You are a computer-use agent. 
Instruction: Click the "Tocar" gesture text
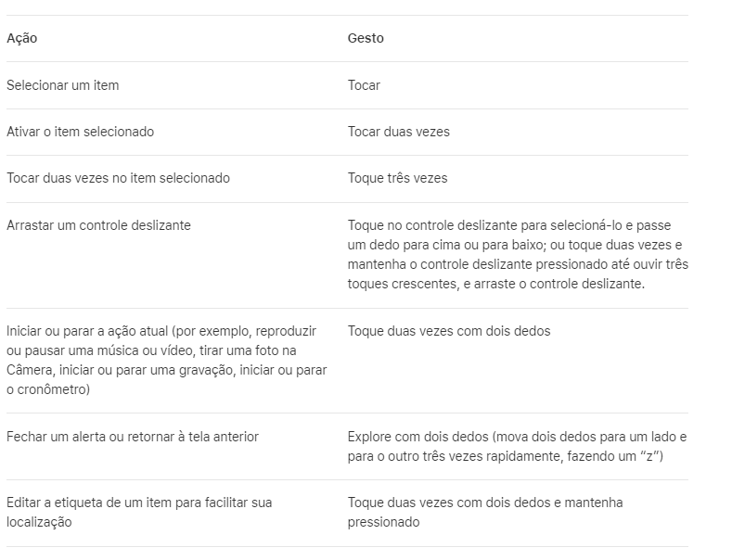(364, 85)
